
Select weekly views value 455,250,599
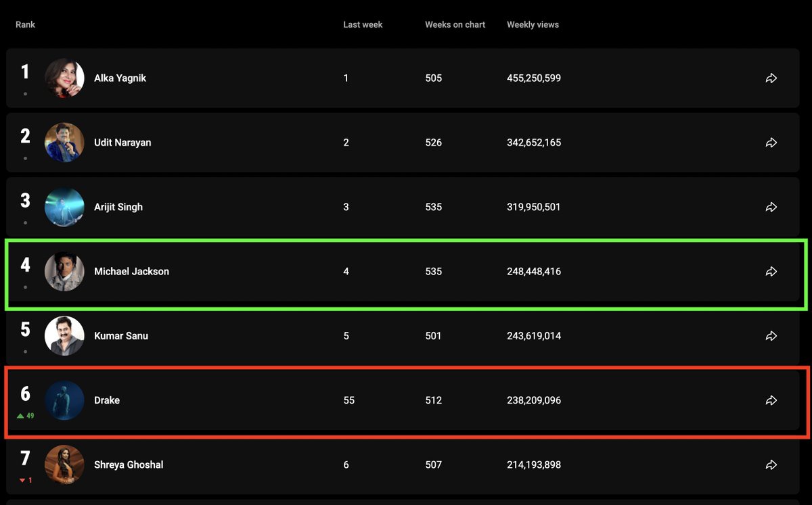(x=534, y=78)
